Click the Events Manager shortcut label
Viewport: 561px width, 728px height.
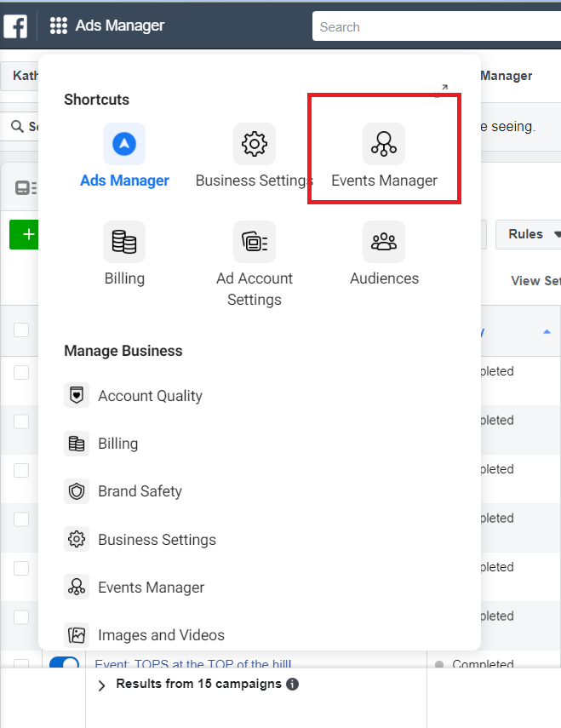coord(384,181)
